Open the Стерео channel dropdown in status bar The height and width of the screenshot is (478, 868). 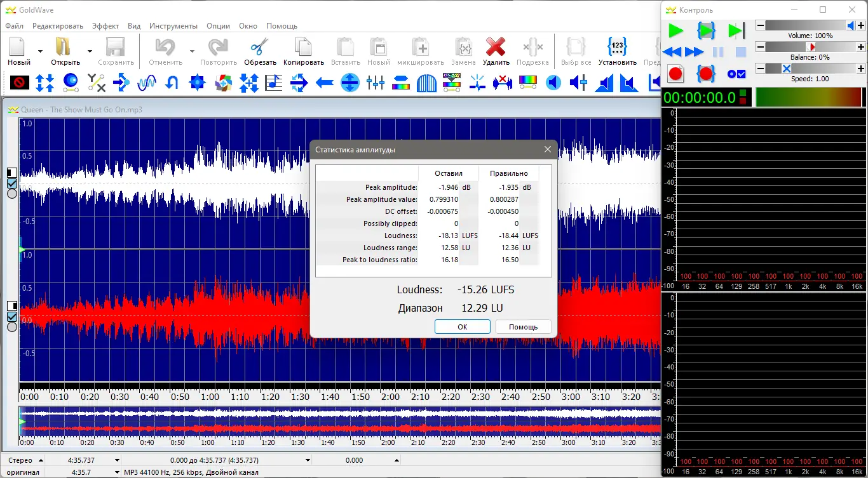point(41,460)
